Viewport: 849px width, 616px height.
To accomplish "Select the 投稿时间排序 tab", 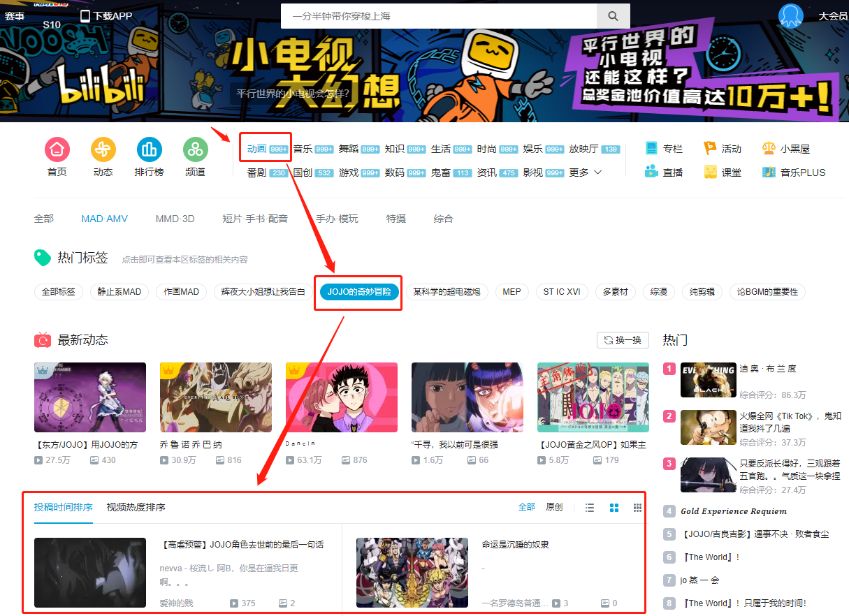I will (x=64, y=507).
